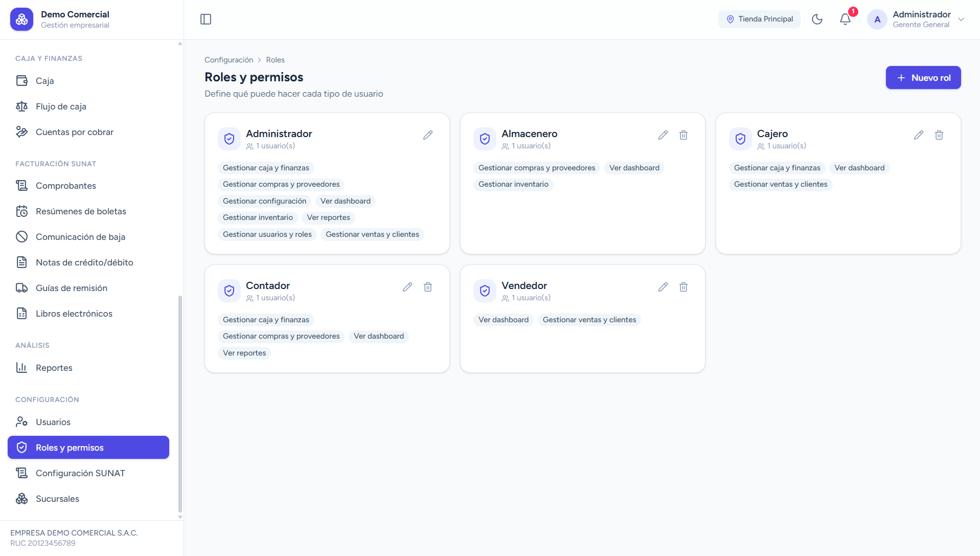Viewport: 980px width, 556px height.
Task: Click Gestionar usuarios y roles tag
Action: click(267, 234)
